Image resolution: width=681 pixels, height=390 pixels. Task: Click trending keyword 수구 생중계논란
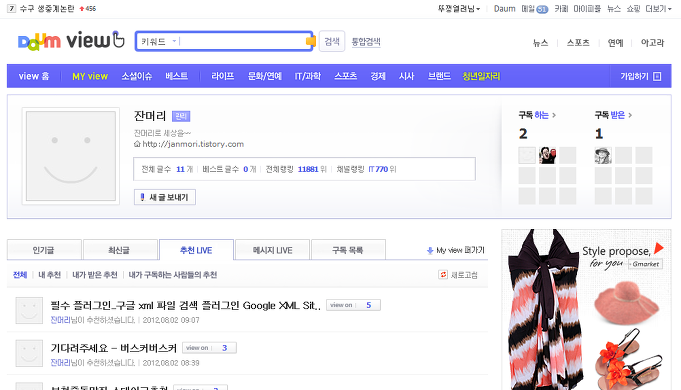(x=47, y=9)
